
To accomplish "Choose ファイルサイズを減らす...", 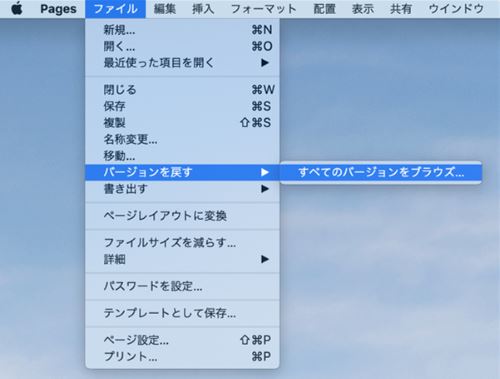I will pyautogui.click(x=182, y=243).
